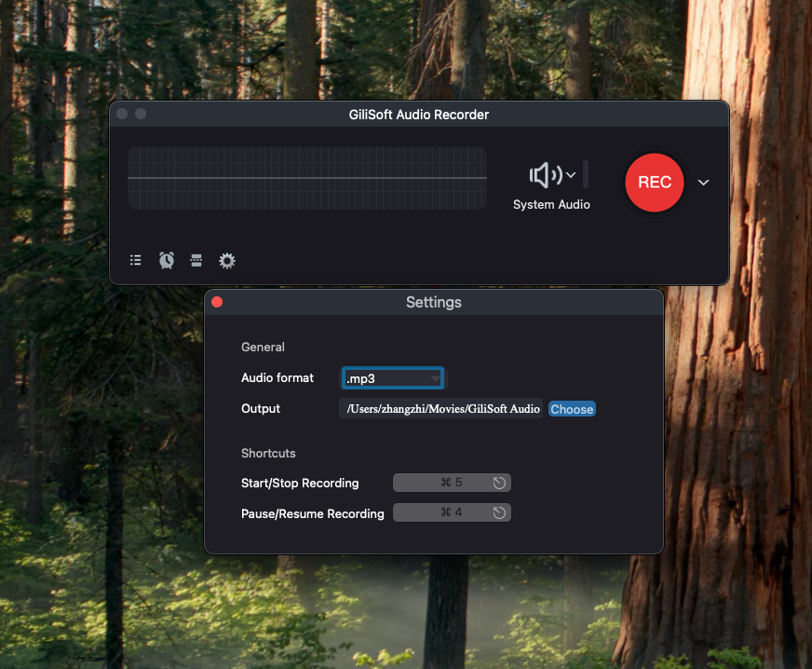This screenshot has width=812, height=669.
Task: Click the System Audio speaker icon
Action: [x=546, y=175]
